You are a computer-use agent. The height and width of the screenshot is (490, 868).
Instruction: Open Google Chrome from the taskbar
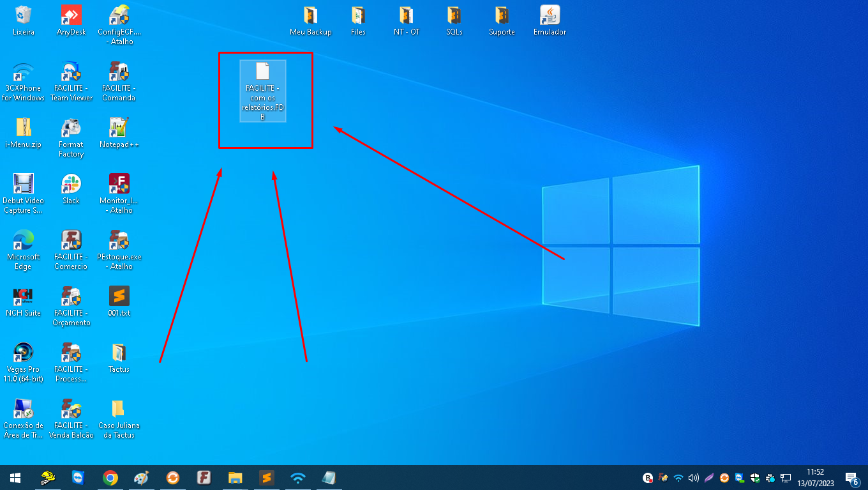(110, 477)
